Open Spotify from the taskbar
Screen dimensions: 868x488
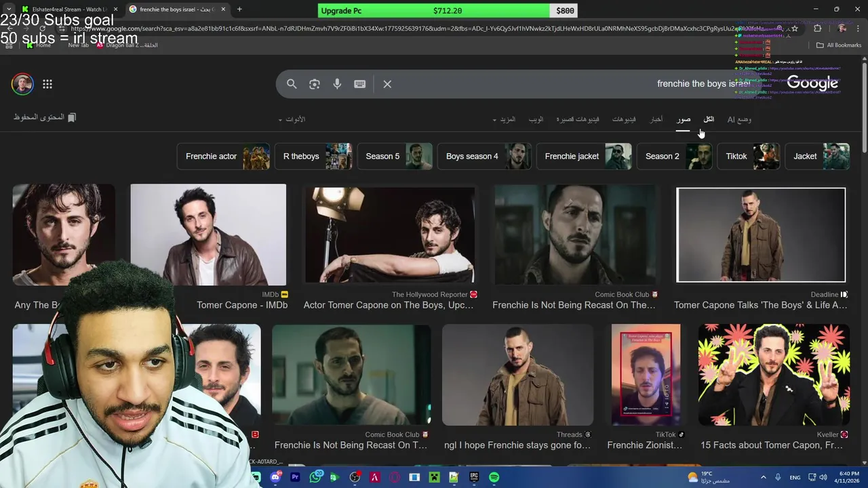click(x=494, y=477)
